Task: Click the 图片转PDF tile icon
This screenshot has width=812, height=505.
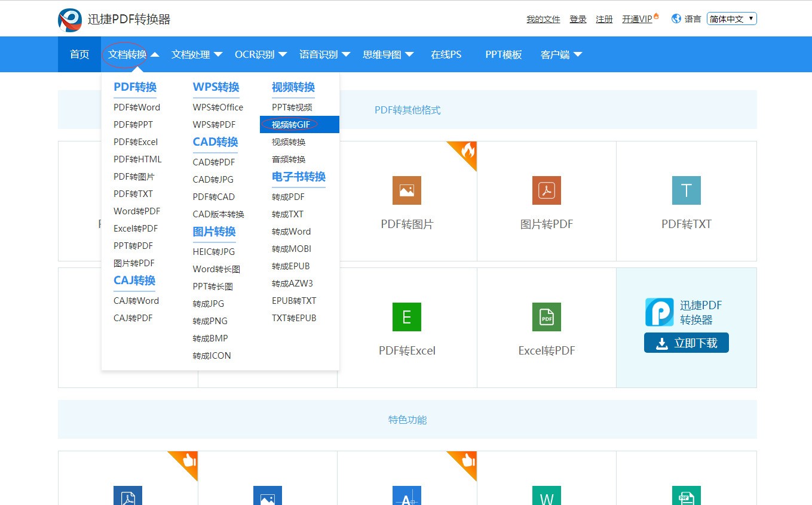Action: tap(546, 190)
